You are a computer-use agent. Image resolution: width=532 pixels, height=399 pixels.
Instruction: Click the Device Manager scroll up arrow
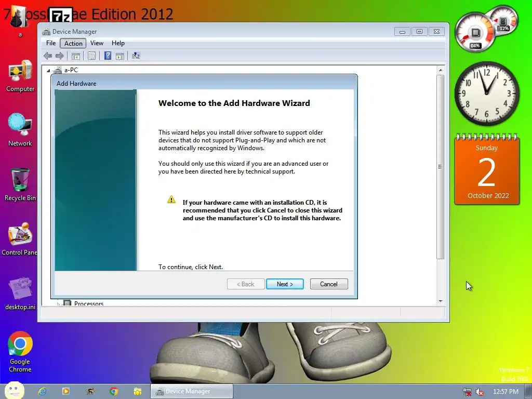(x=441, y=70)
